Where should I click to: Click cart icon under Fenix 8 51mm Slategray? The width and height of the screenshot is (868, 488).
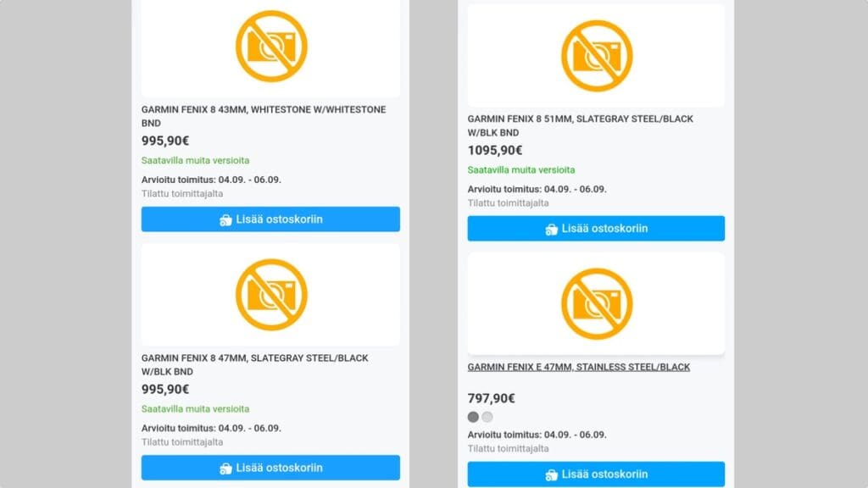(x=552, y=229)
